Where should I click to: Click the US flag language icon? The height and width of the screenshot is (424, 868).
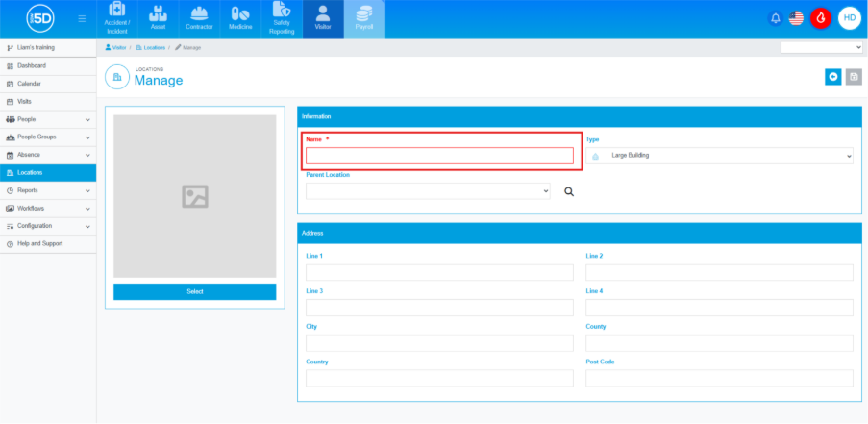796,18
